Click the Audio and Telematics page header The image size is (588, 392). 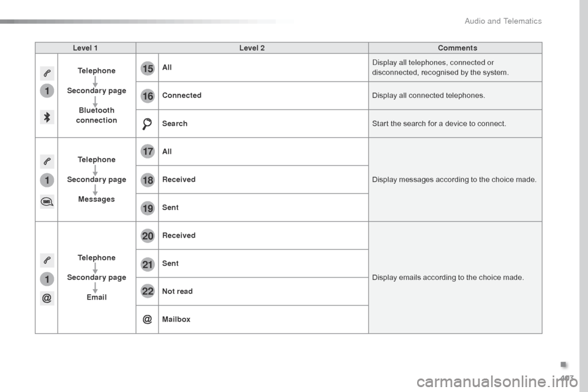tap(503, 21)
